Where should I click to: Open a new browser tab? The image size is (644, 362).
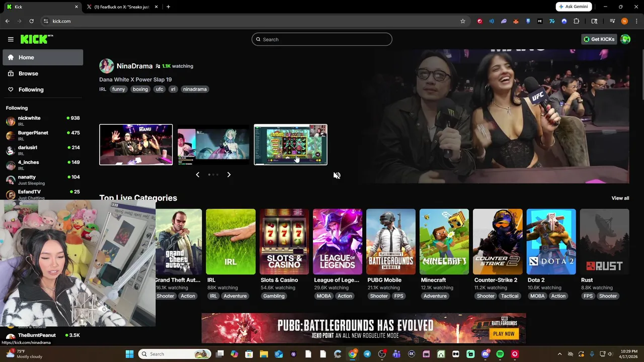168,7
